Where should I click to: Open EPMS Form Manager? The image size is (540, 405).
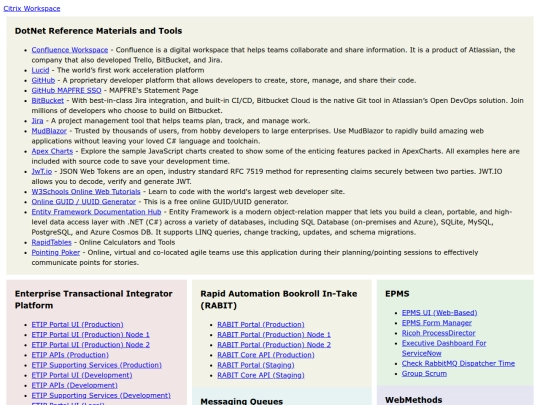tap(437, 323)
